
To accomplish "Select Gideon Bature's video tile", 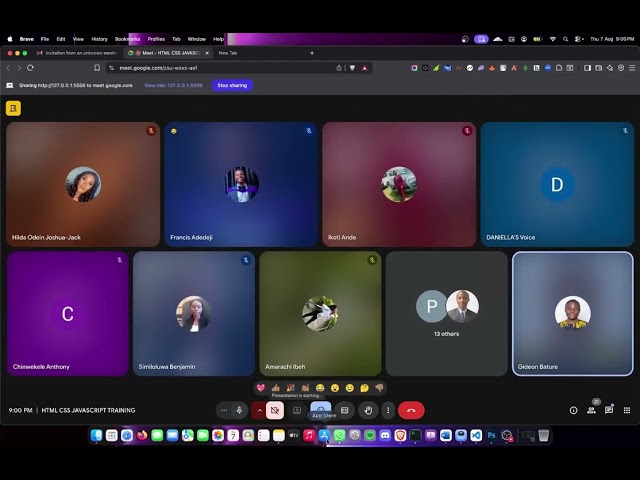I will tap(572, 313).
